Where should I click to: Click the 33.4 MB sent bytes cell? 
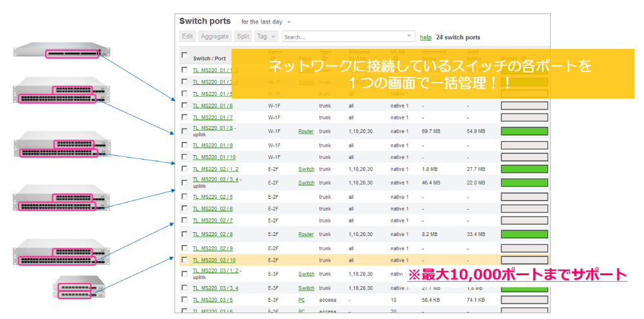476,235
